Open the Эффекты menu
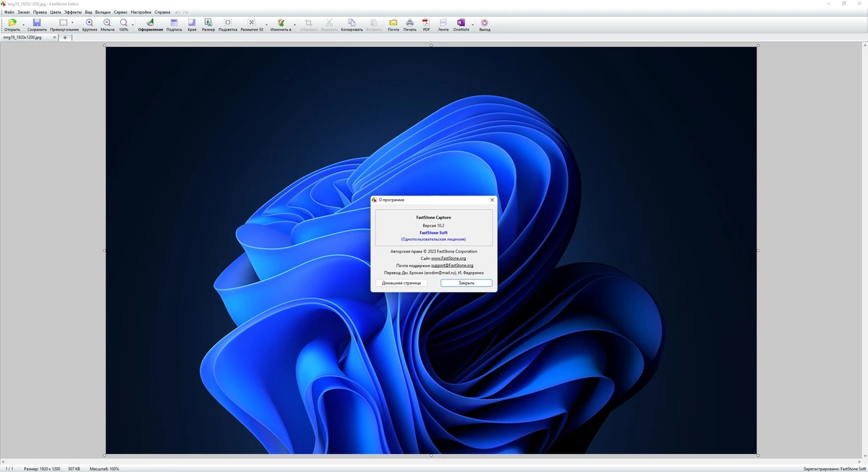 73,12
